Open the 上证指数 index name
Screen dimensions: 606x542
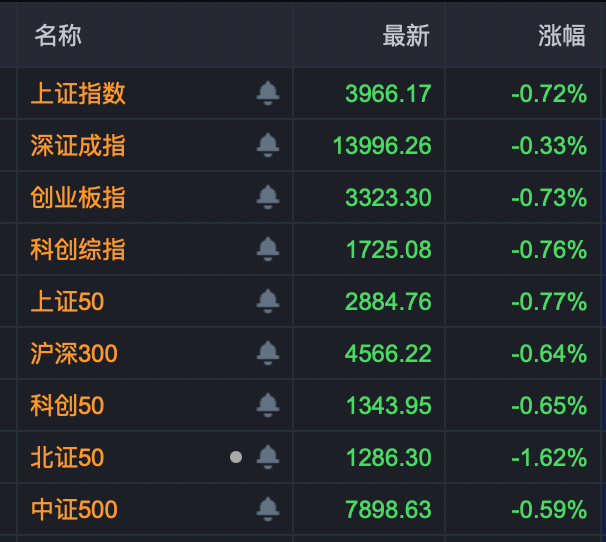click(x=78, y=94)
